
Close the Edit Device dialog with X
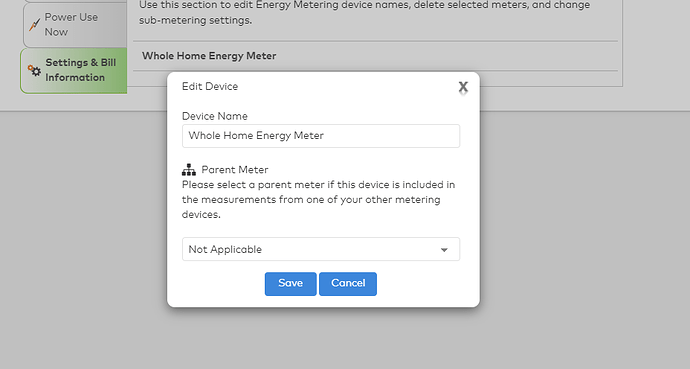(x=463, y=87)
